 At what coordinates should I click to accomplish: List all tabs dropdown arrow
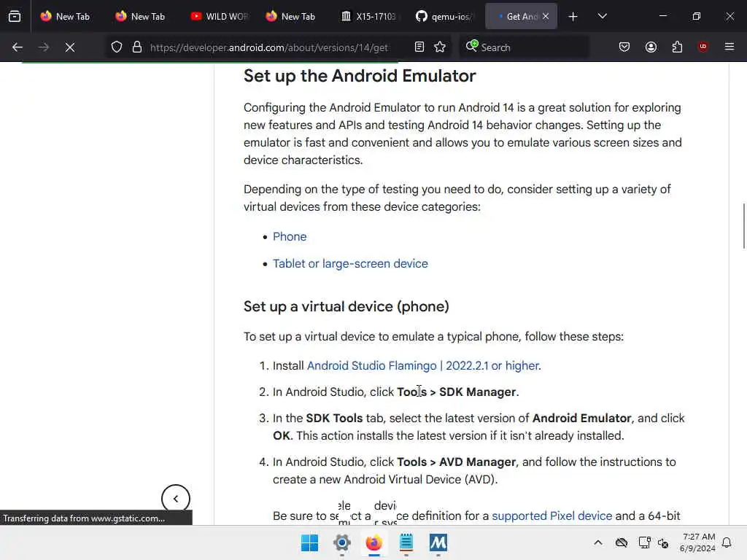click(x=602, y=17)
